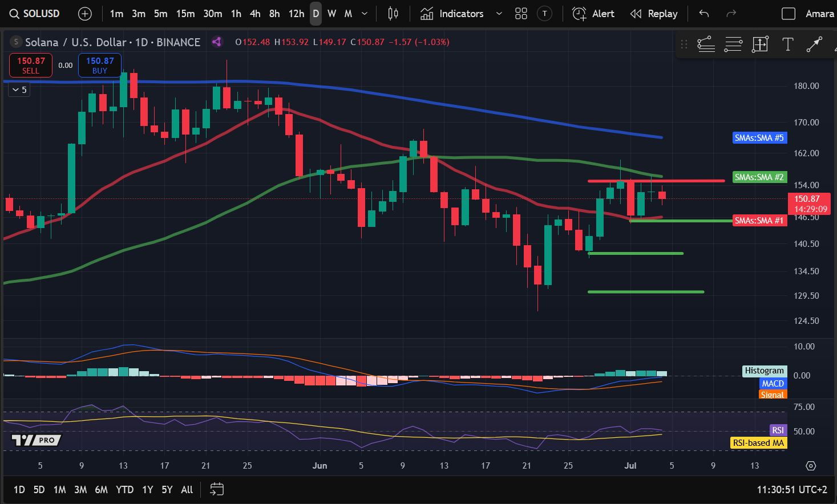Open the Amara layout name menu

point(820,14)
